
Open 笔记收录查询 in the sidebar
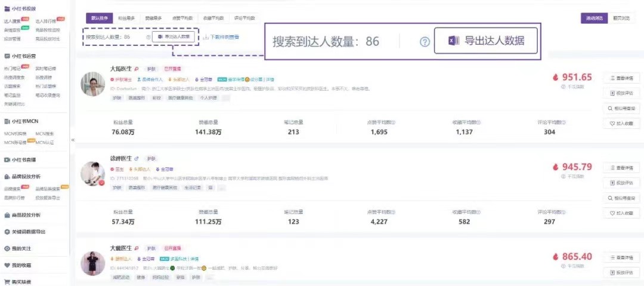48,95
